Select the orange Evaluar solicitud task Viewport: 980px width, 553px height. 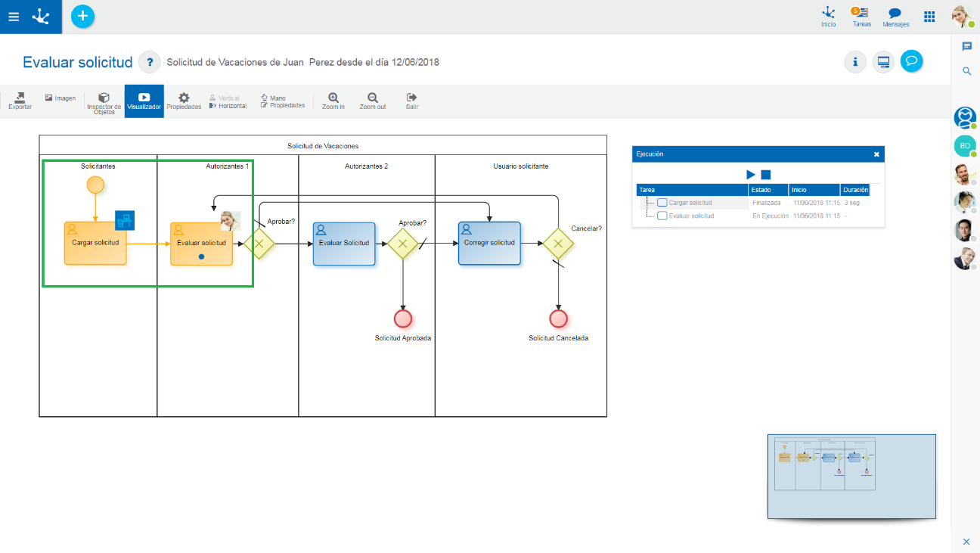click(201, 244)
